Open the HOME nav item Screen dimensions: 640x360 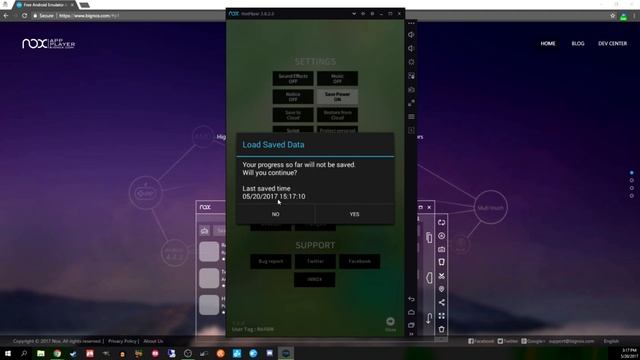tap(548, 43)
